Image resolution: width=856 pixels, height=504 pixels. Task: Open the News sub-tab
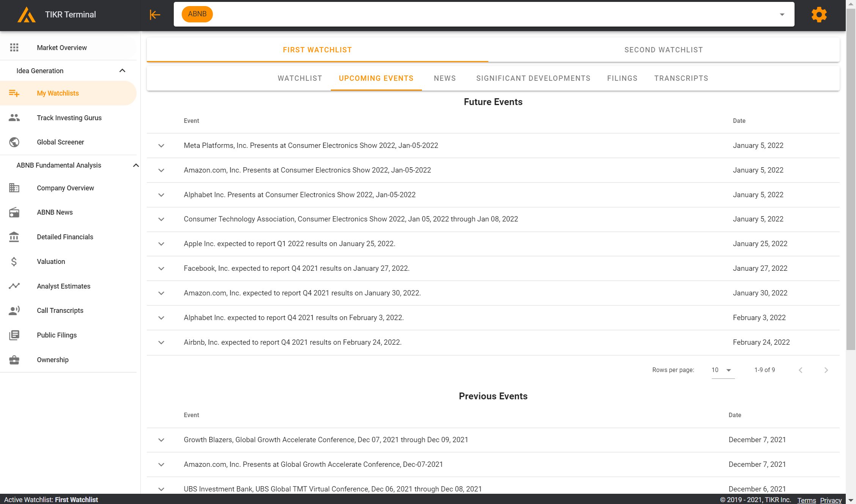point(445,79)
